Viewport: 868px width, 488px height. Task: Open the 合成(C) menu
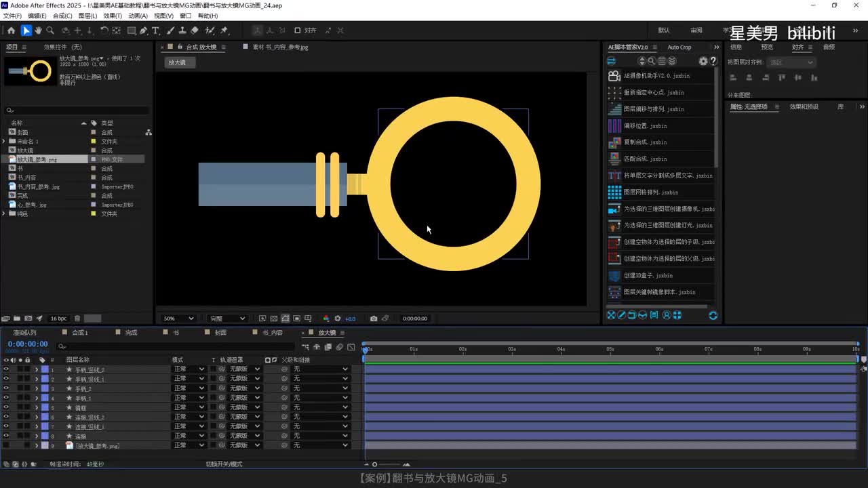pos(62,16)
